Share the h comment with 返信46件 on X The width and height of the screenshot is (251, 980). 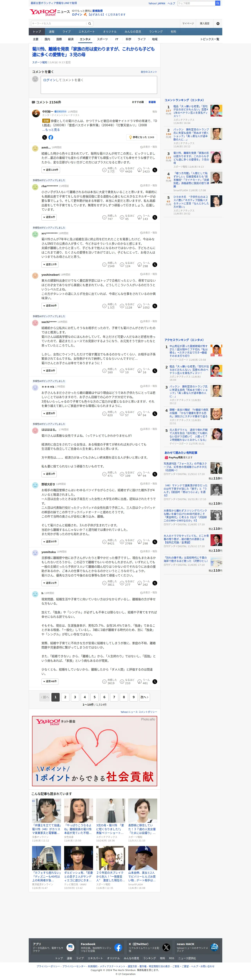click(x=155, y=681)
